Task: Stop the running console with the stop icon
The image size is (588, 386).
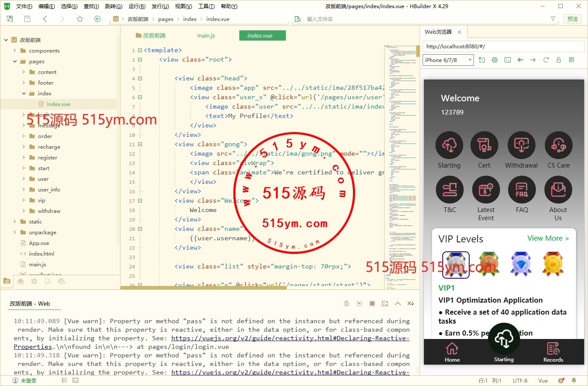Action: [372, 303]
